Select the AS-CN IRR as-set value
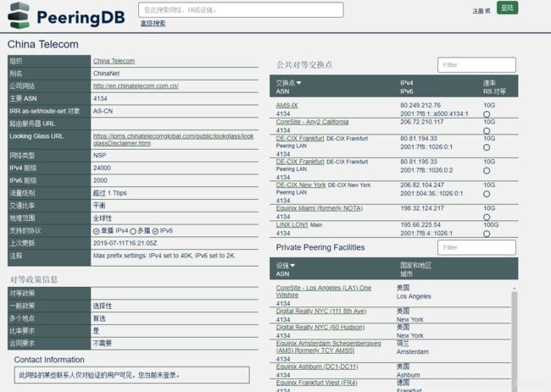This screenshot has height=392, width=551. 103,111
